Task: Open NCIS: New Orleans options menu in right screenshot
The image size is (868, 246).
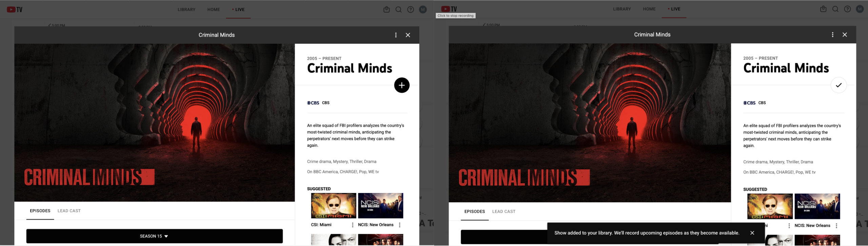Action: (x=836, y=226)
